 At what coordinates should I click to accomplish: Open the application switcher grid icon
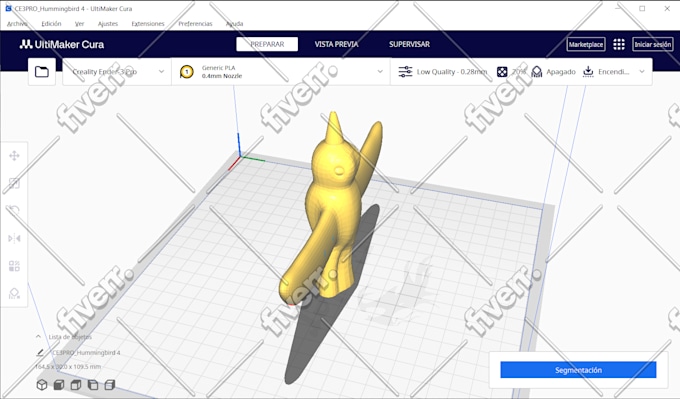point(619,44)
